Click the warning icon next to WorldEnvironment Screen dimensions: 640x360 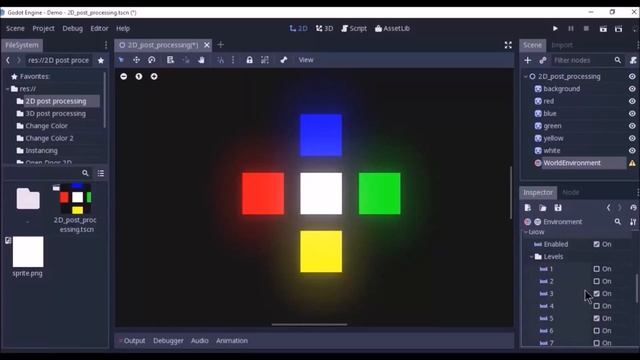(x=632, y=163)
